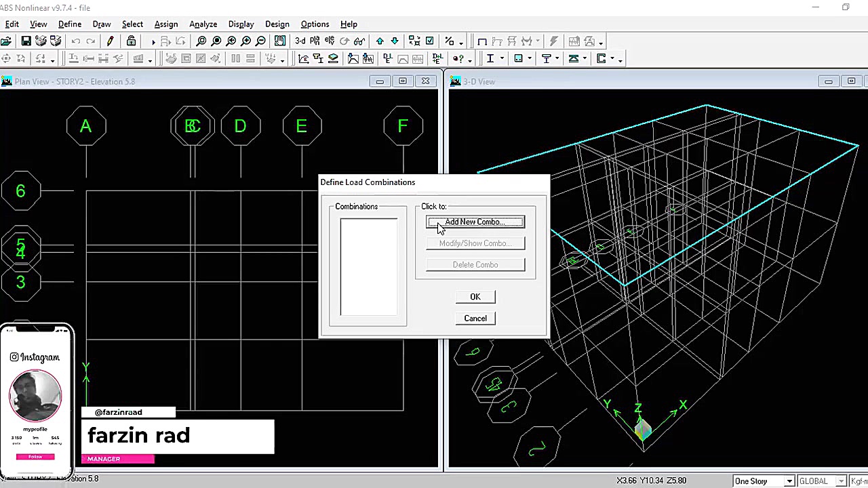Open the Analyze menu
This screenshot has width=868, height=488.
[x=203, y=24]
